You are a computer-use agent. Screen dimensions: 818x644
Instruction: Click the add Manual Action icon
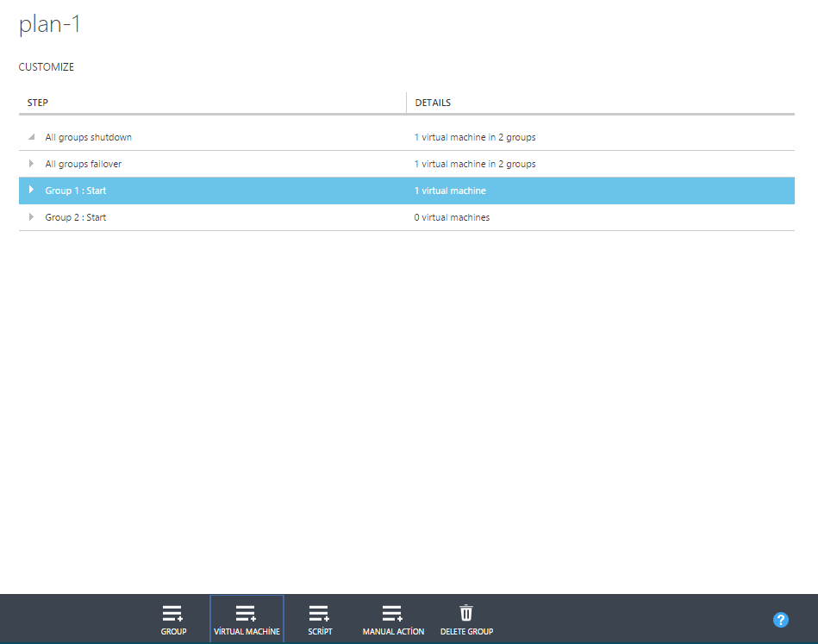point(393,613)
